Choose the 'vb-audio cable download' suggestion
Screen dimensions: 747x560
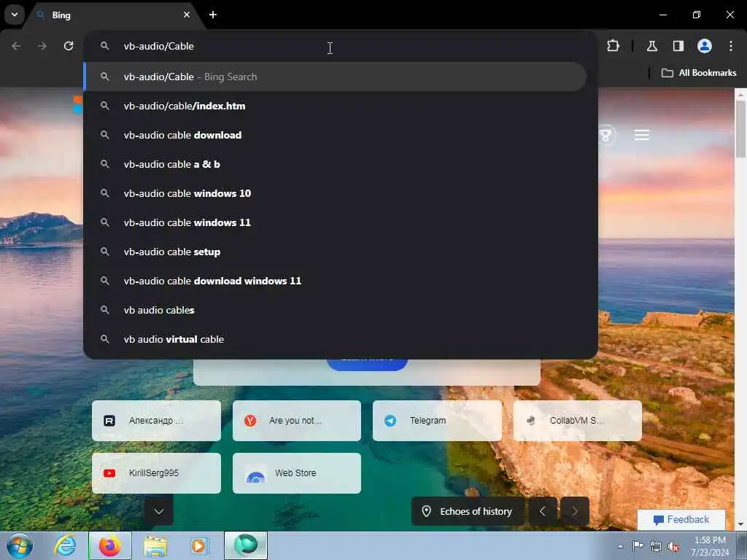[x=335, y=135]
